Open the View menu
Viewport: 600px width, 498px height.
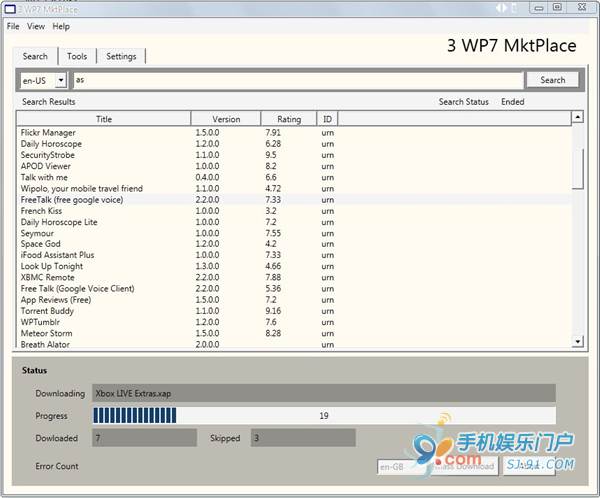(x=36, y=26)
